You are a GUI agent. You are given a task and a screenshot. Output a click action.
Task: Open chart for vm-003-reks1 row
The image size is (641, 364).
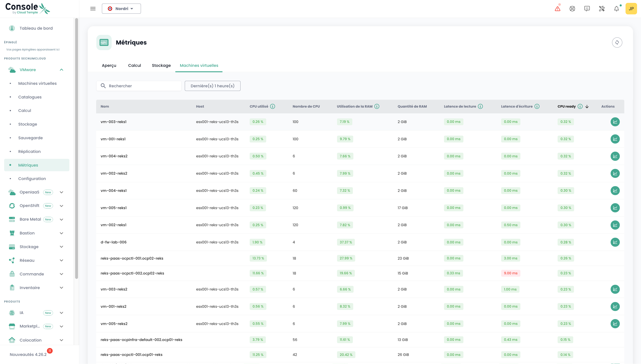615,122
